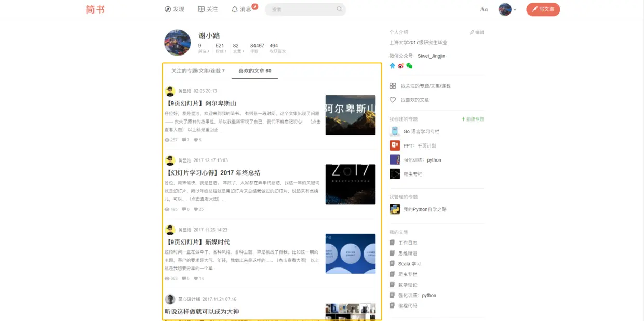Click 谢小路's large profile avatar

(178, 43)
